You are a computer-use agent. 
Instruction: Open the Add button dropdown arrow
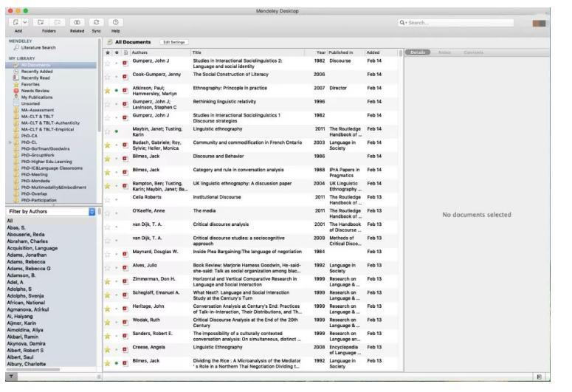pos(25,22)
